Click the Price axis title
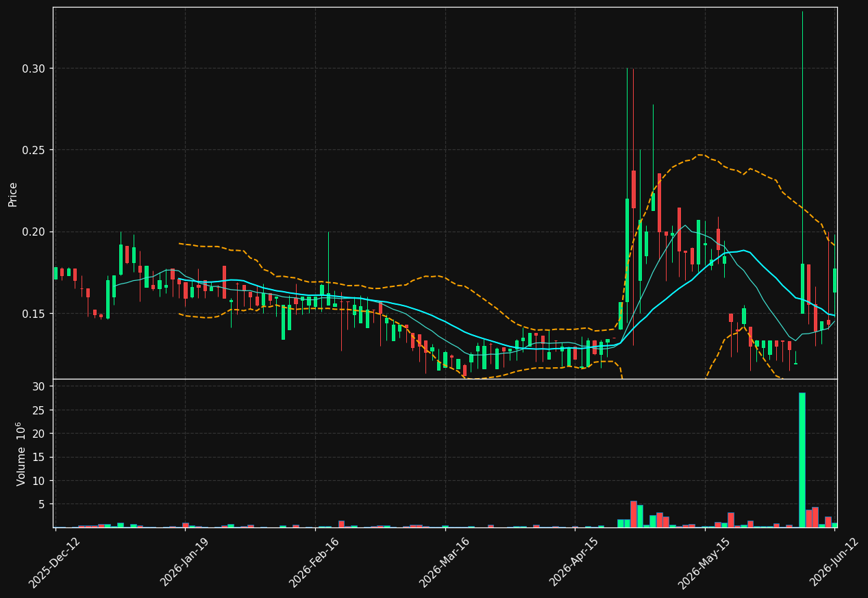Viewport: 868px width, 598px height. click(x=13, y=194)
